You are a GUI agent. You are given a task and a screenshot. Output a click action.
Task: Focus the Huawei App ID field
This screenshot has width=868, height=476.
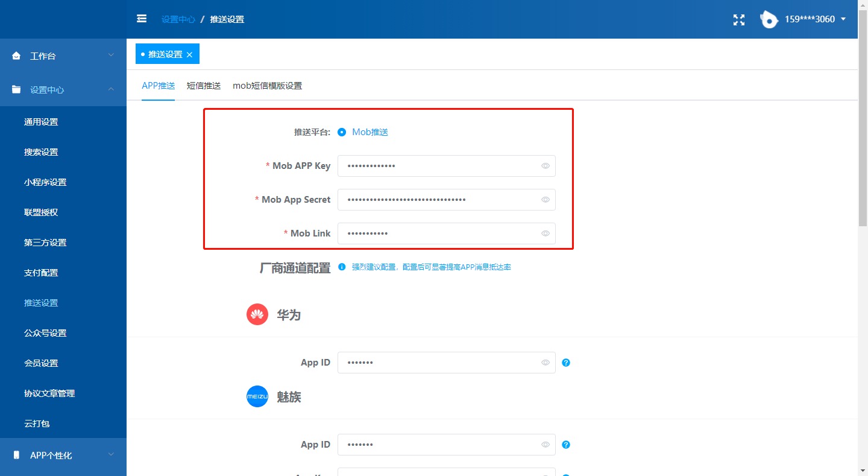[x=447, y=363]
